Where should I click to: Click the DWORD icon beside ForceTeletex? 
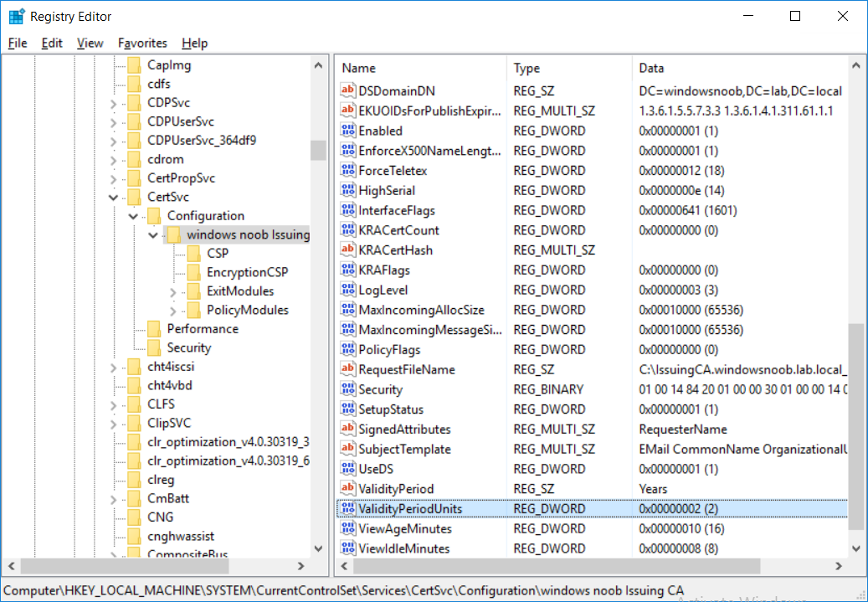347,170
